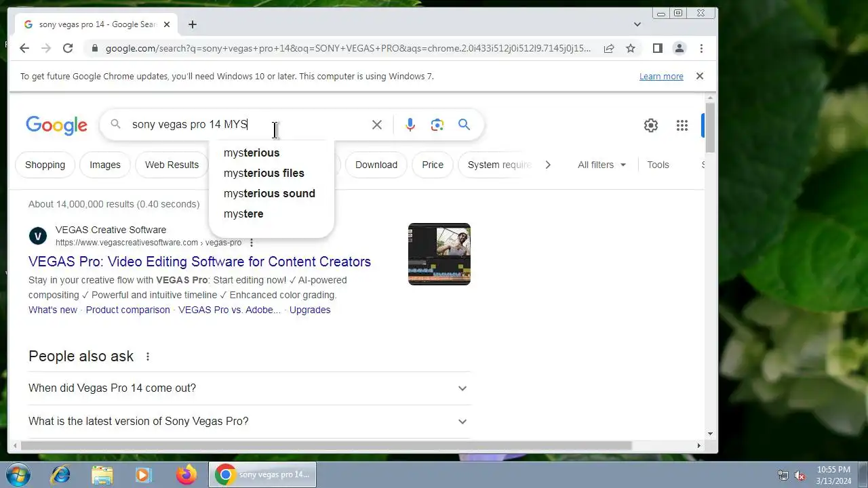Viewport: 868px width, 488px height.
Task: Click the forward navigation arrow
Action: (46, 48)
